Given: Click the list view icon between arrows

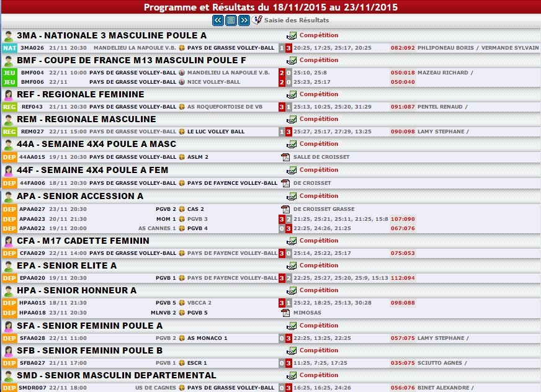Looking at the screenshot, I should pos(231,20).
